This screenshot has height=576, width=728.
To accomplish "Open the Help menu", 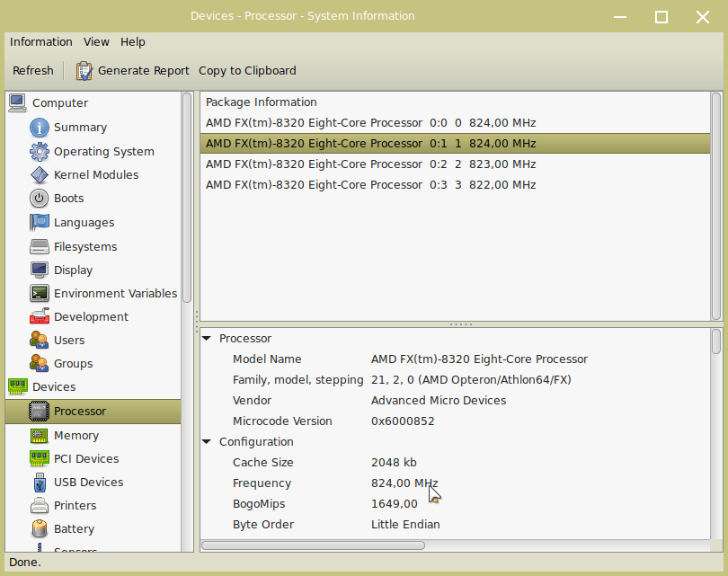I will [133, 41].
